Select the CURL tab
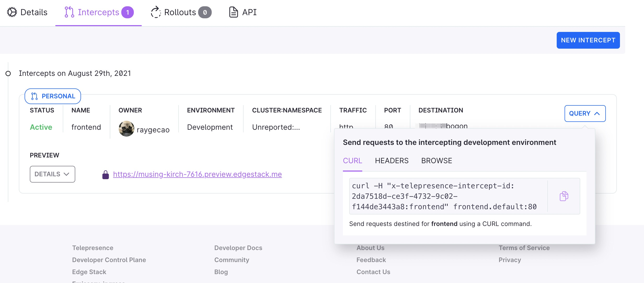This screenshot has height=283, width=644. 352,161
